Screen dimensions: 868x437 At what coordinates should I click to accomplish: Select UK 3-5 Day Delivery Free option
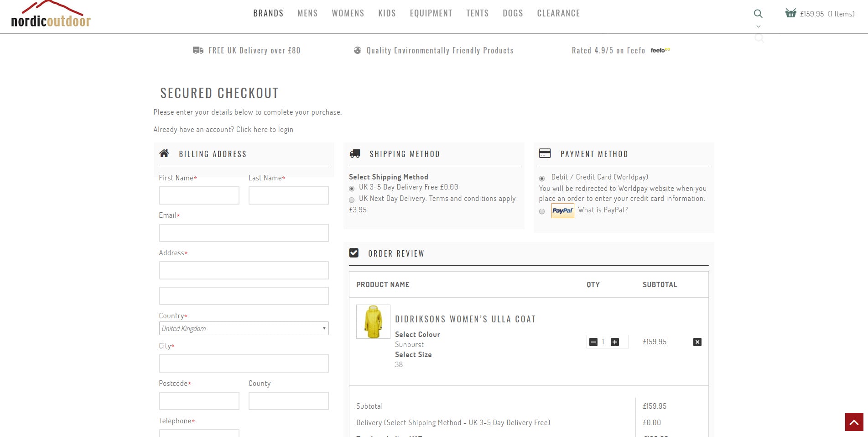[x=352, y=189]
